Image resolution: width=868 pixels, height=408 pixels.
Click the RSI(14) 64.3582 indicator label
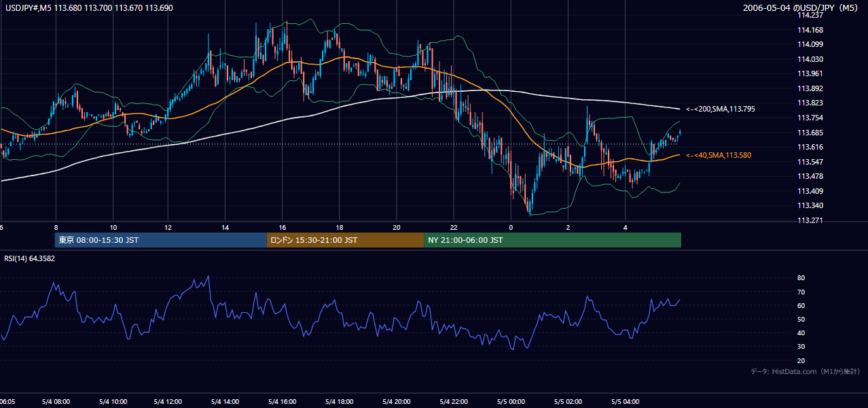pyautogui.click(x=30, y=258)
